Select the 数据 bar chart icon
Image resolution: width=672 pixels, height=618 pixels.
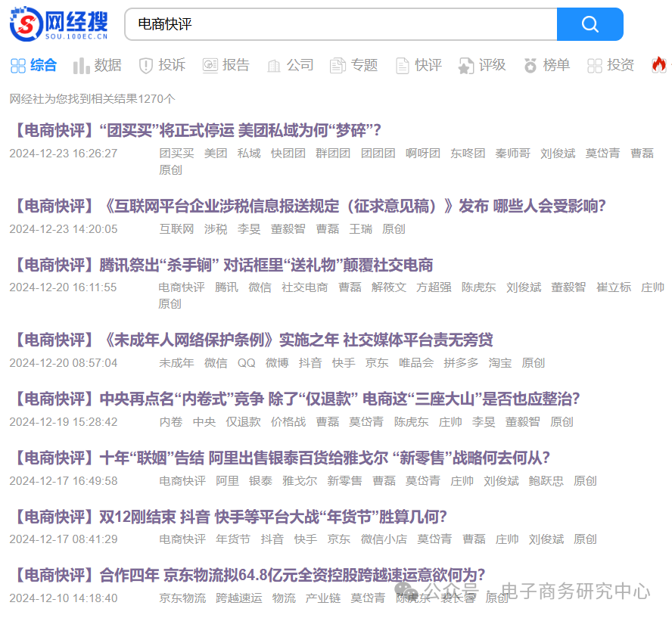pos(82,64)
